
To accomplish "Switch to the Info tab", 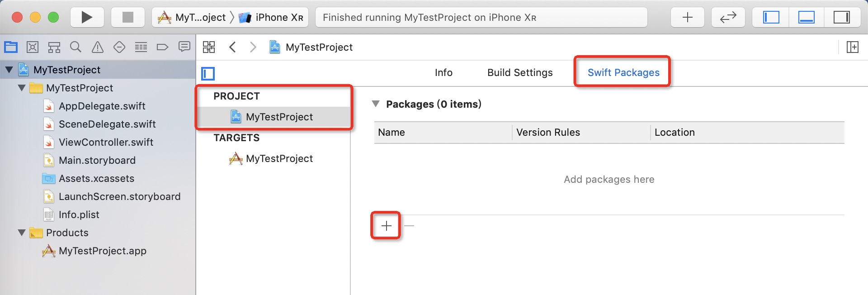I will point(443,72).
